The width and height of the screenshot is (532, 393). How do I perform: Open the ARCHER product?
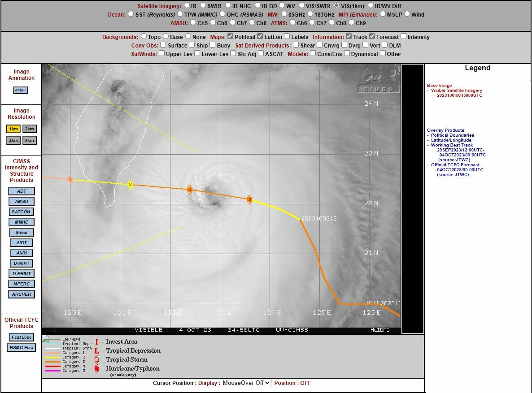(x=22, y=294)
